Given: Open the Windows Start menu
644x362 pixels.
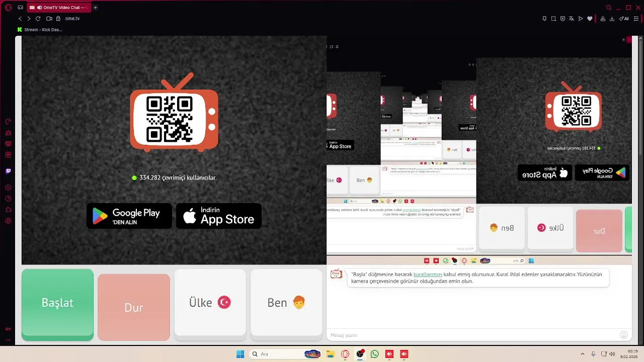Looking at the screenshot, I should [x=240, y=354].
